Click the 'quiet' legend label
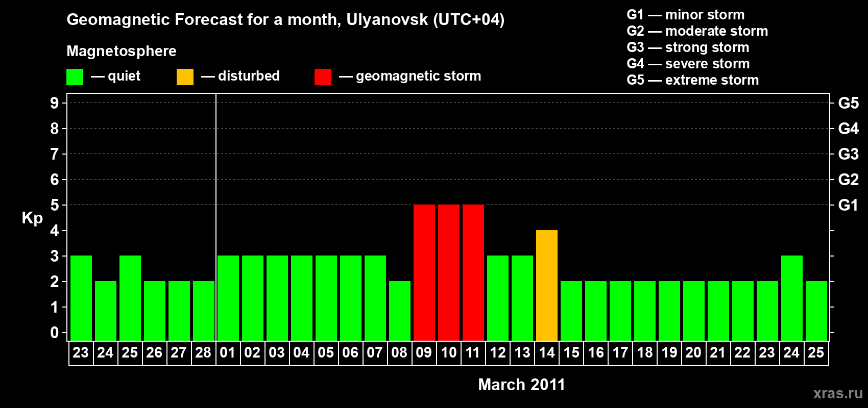This screenshot has width=868, height=408. click(x=124, y=76)
